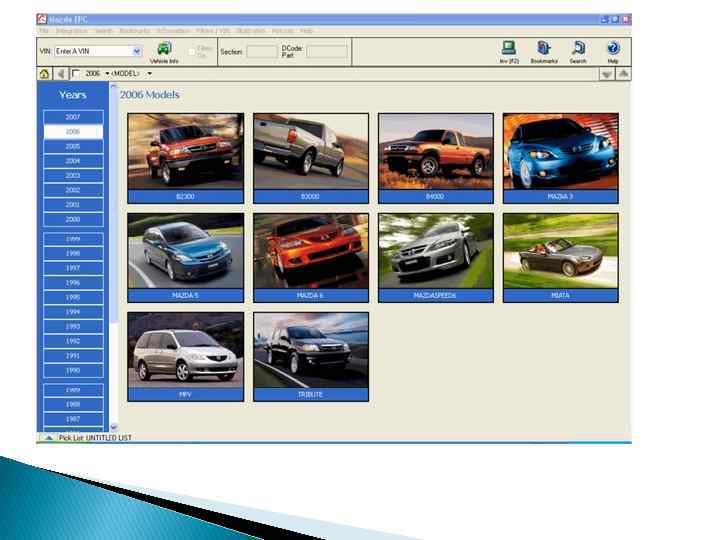Select year 1998 in Years list
The height and width of the screenshot is (540, 720).
73,253
